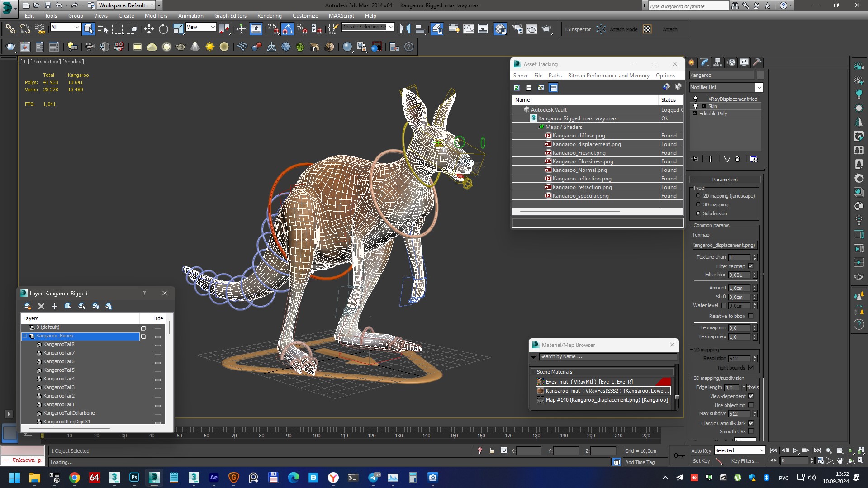Click Create New Layer plus icon

[x=55, y=306]
